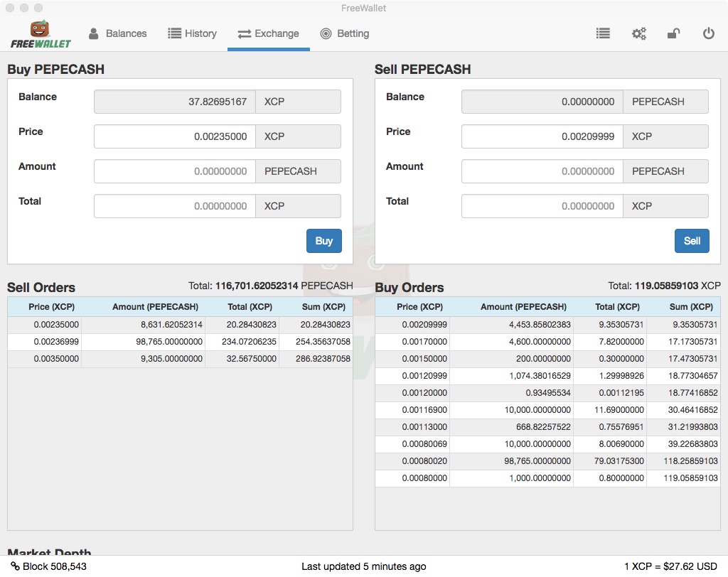
Task: Select sell order priced 0.00235000
Action: click(x=180, y=325)
